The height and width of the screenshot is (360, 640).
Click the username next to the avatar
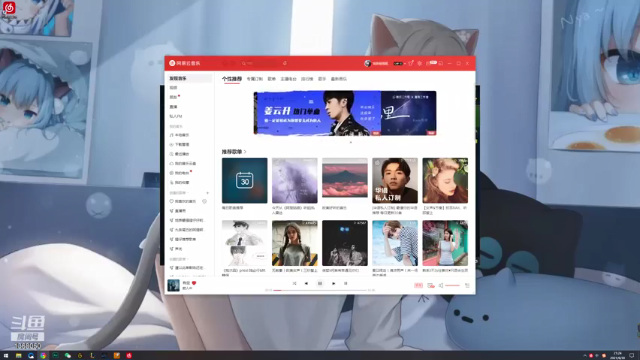pyautogui.click(x=380, y=63)
